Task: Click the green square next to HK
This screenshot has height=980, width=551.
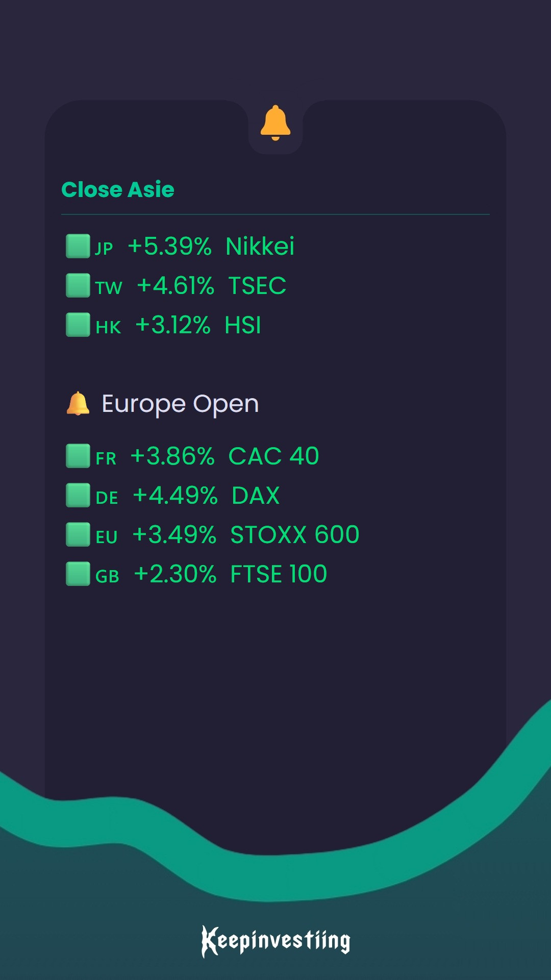Action: (x=78, y=325)
